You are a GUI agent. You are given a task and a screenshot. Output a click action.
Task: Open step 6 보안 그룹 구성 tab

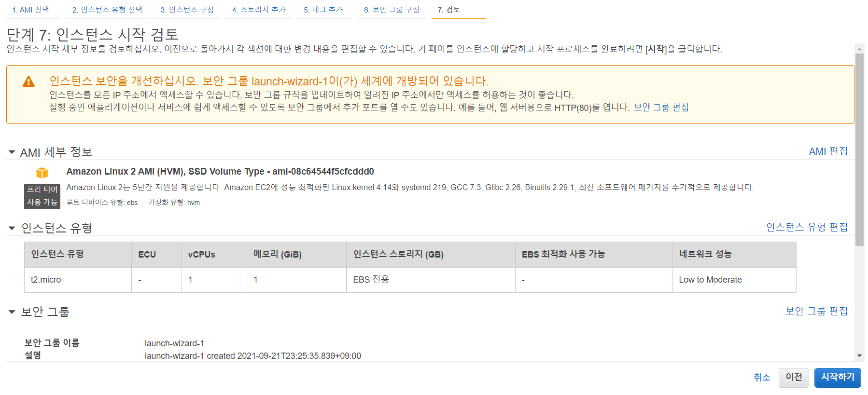[x=392, y=10]
